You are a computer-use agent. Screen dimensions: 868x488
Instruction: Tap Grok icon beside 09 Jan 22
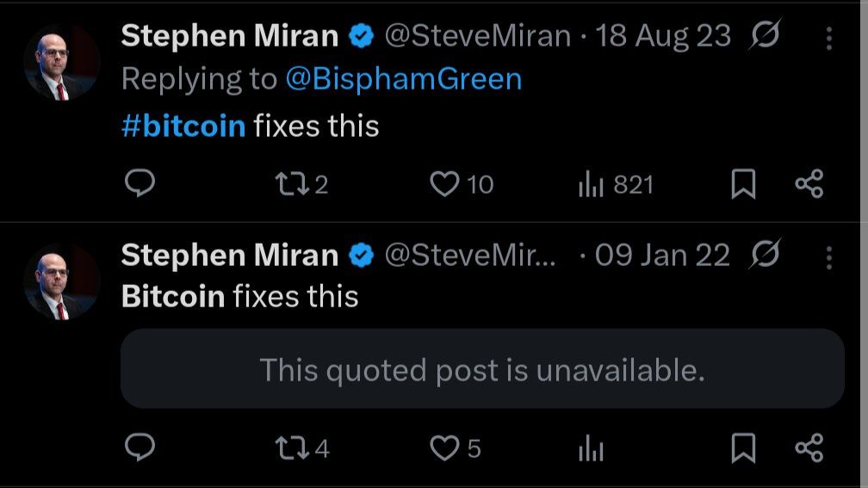(x=765, y=255)
